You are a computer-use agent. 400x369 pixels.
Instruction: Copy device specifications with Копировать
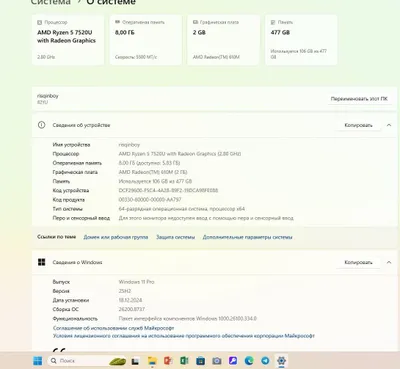(x=358, y=125)
